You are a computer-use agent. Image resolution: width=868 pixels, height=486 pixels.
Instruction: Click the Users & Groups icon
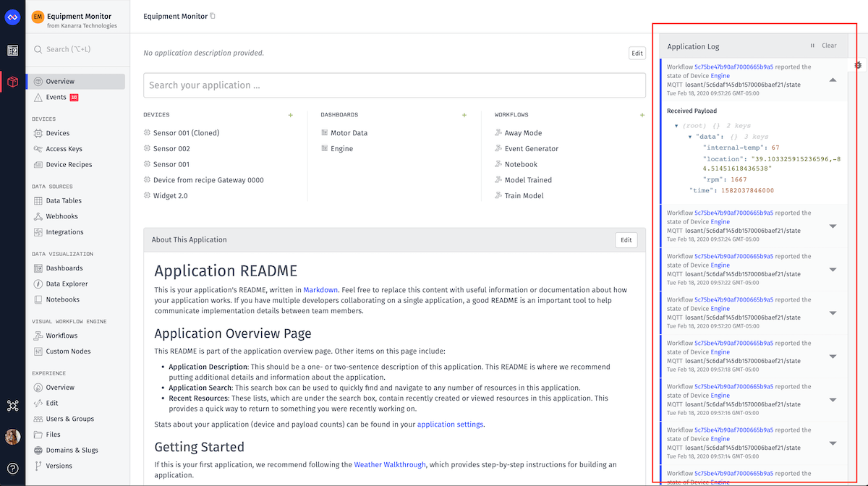[38, 419]
